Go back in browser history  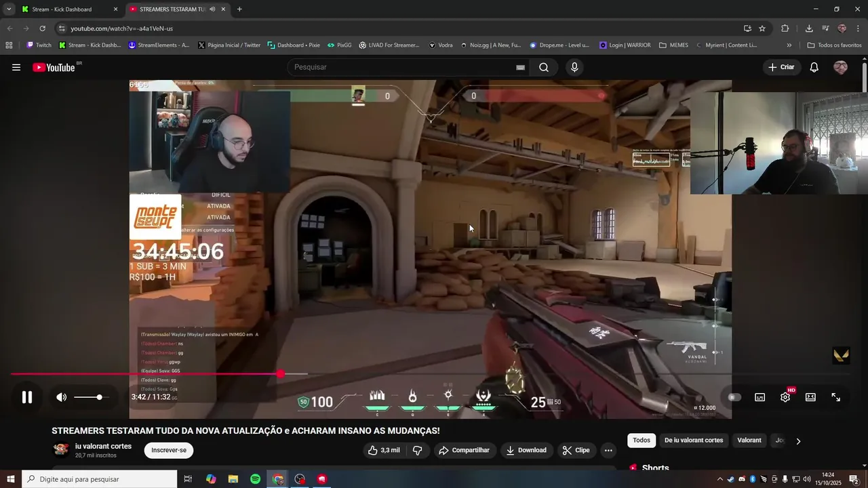[9, 28]
